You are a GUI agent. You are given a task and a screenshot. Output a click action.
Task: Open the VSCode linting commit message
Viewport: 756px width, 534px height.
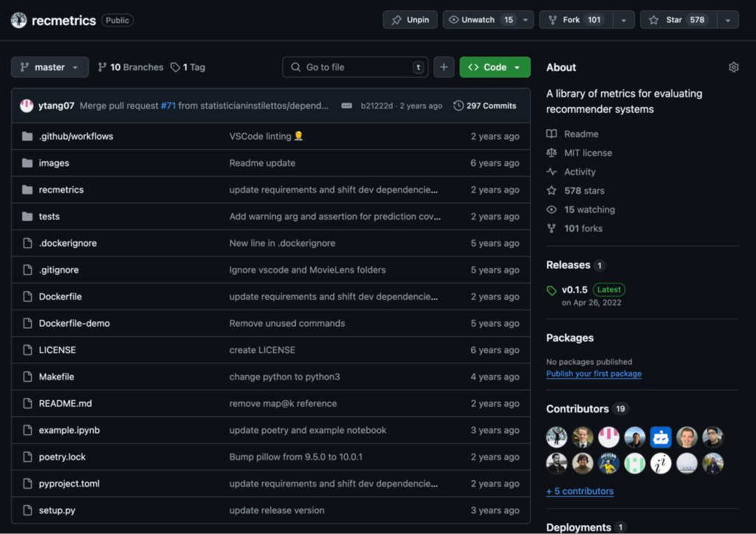pyautogui.click(x=266, y=136)
